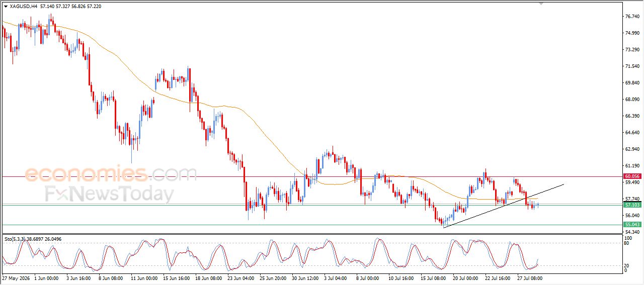Click the red 60.056 price tag
Screen dimensions: 644x285
pyautogui.click(x=632, y=176)
